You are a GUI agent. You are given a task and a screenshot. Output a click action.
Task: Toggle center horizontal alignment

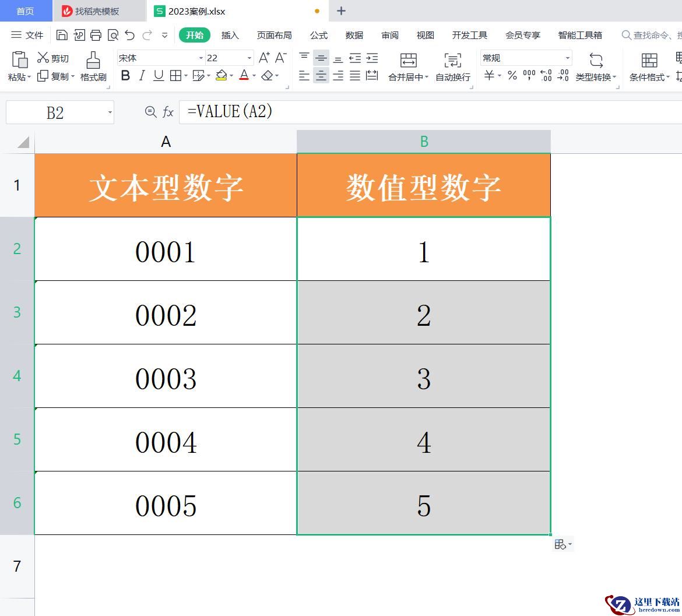321,76
